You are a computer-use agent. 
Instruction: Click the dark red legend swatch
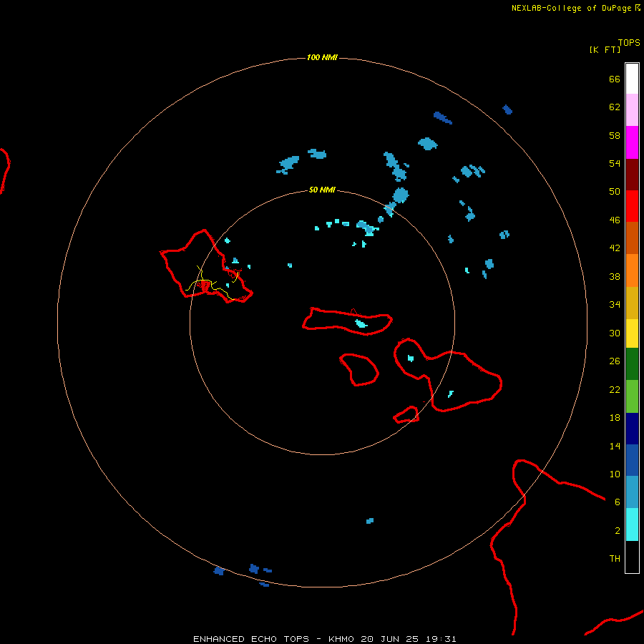point(632,174)
